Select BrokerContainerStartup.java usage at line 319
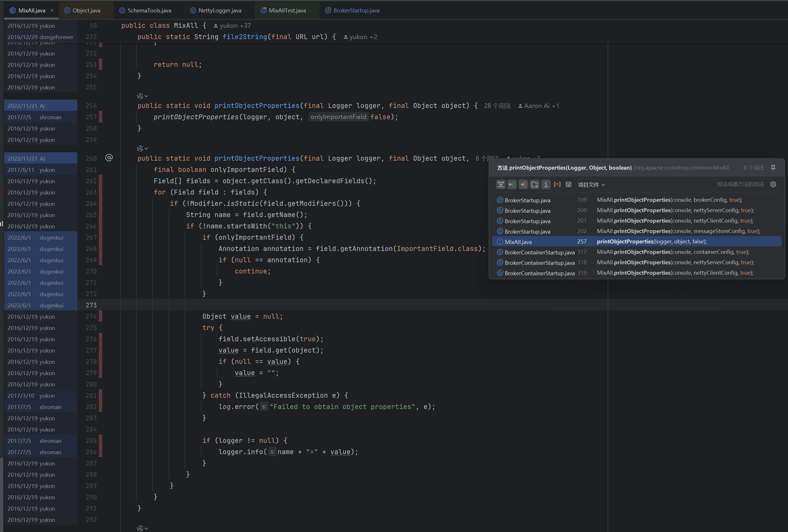This screenshot has width=788, height=532. (636, 273)
